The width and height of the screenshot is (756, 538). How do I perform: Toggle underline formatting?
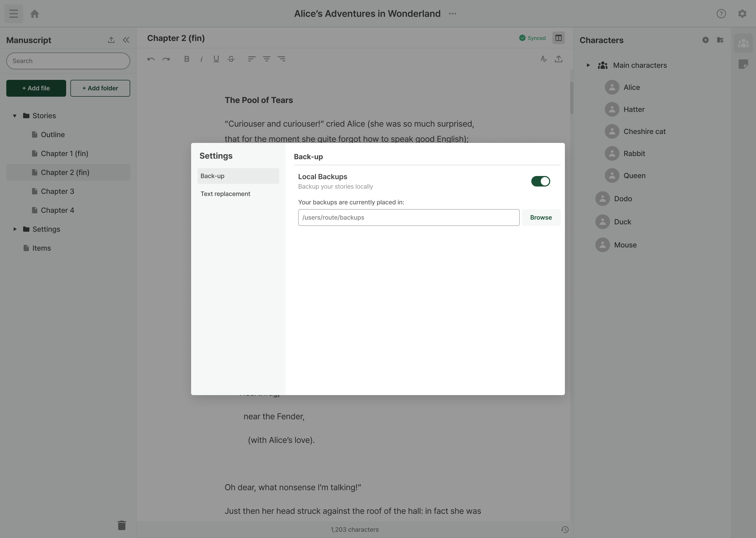pos(216,59)
